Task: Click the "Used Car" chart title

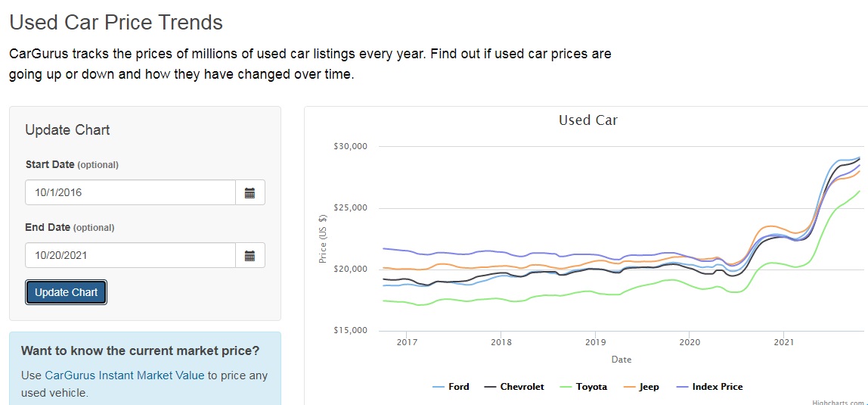Action: (587, 120)
